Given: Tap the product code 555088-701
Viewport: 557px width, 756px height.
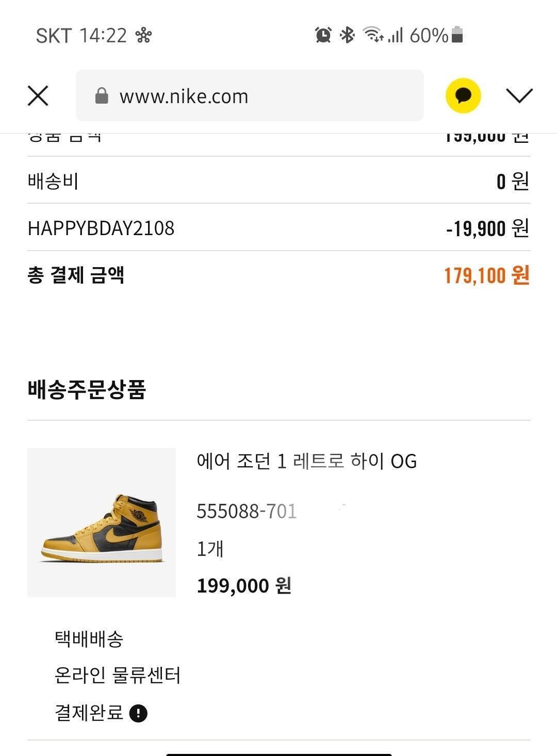Looking at the screenshot, I should coord(247,511).
